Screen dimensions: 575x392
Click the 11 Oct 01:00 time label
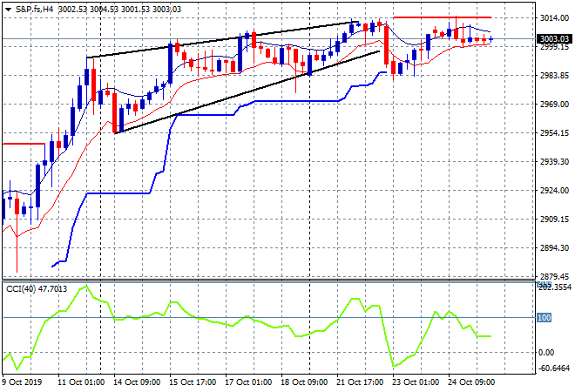coord(81,382)
